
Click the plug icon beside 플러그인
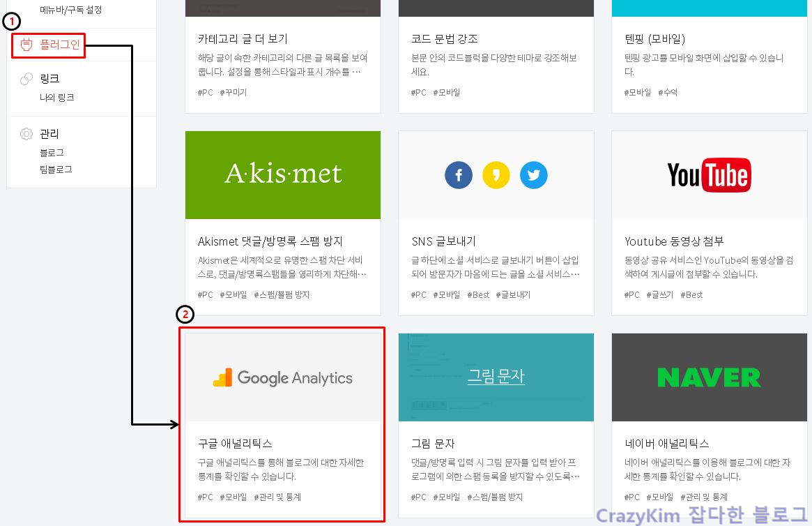pyautogui.click(x=26, y=45)
